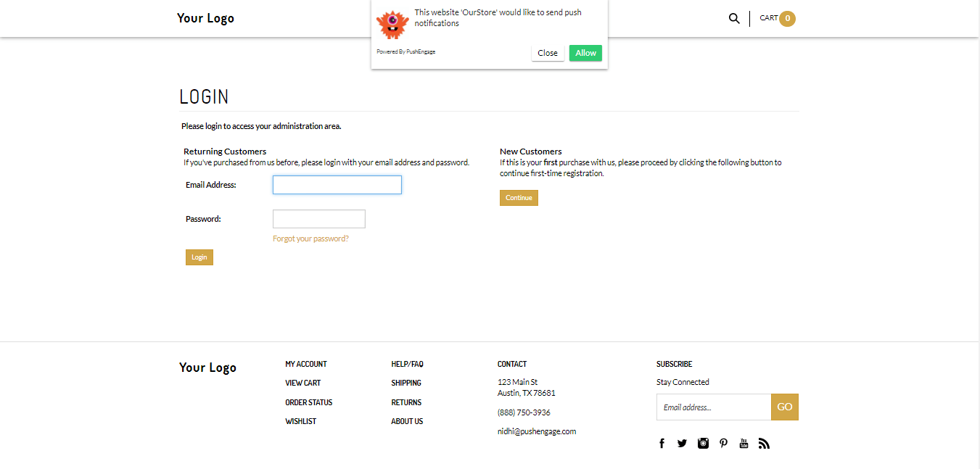Click Continue for new customer registration

tap(519, 198)
